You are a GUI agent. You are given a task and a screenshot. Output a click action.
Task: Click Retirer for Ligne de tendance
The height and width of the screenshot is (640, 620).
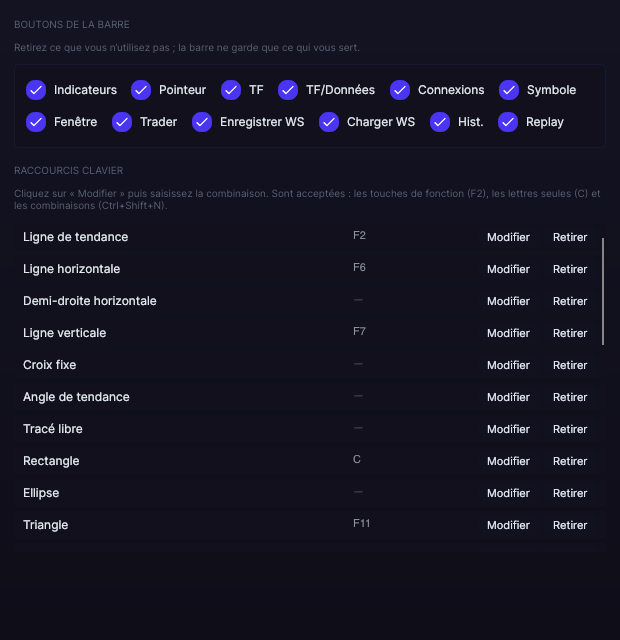pyautogui.click(x=570, y=237)
